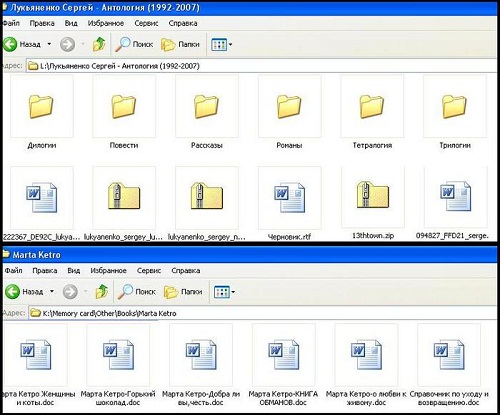Viewport: 500px width, 415px height.
Task: Open Избранное menu in Лукьяненко window
Action: pos(106,23)
